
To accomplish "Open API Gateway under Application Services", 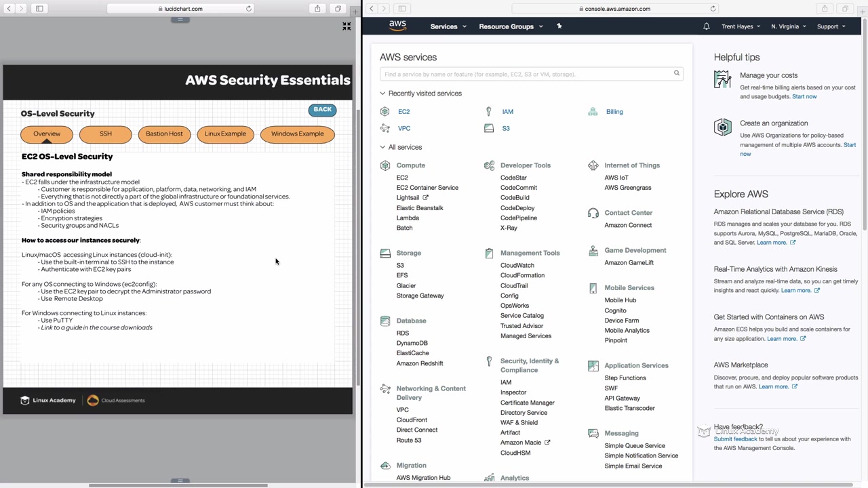I will pyautogui.click(x=622, y=399).
